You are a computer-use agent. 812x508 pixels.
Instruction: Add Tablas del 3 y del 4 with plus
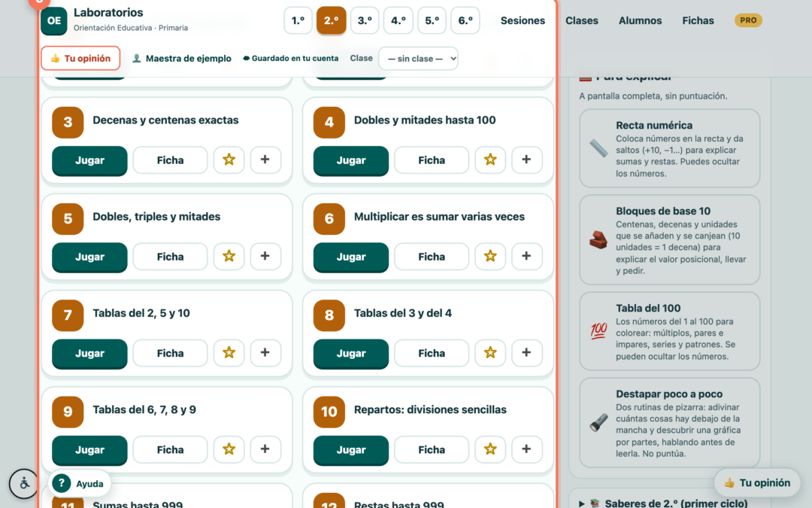tap(526, 352)
